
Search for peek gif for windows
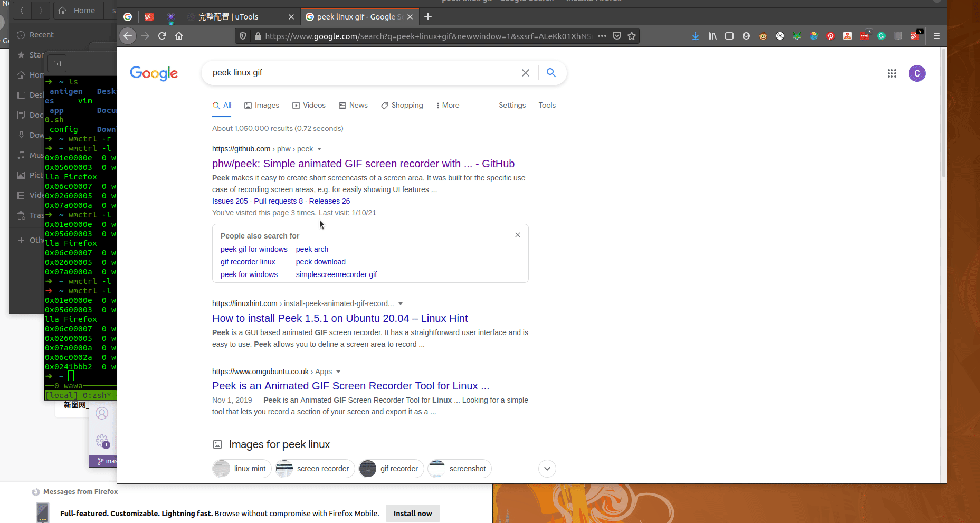(254, 249)
